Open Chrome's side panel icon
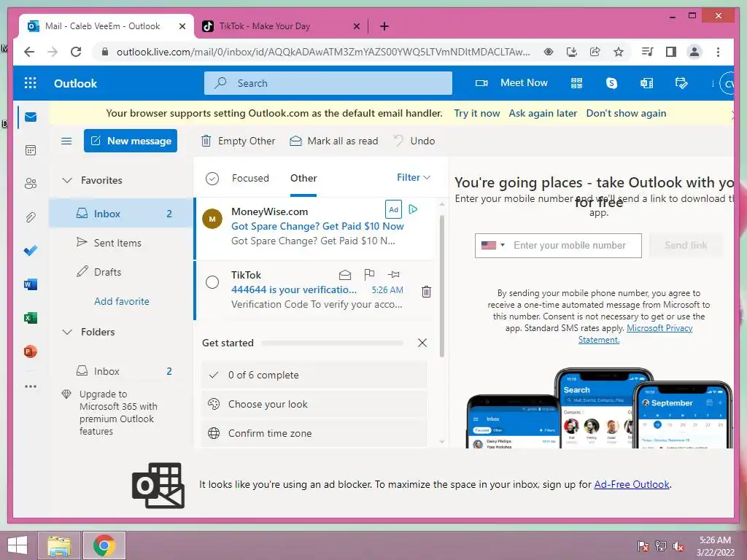Screen dimensions: 747x560 671,52
